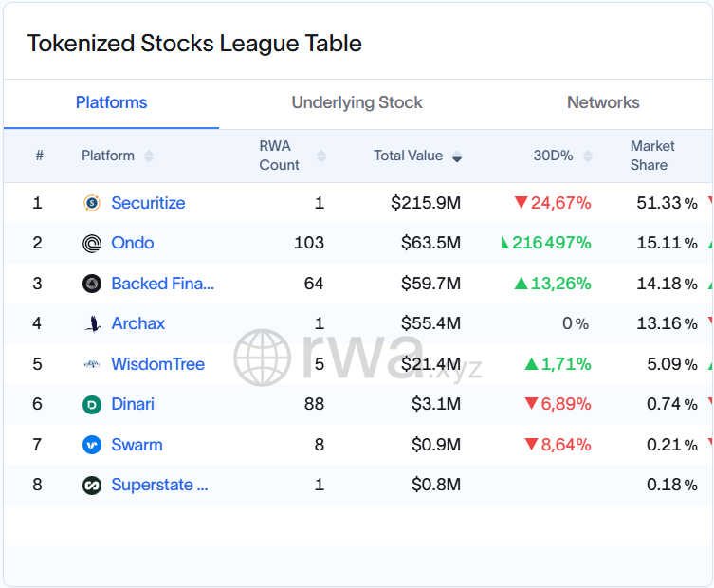Click the Dinari green logo icon
This screenshot has height=588, width=714.
click(x=92, y=404)
